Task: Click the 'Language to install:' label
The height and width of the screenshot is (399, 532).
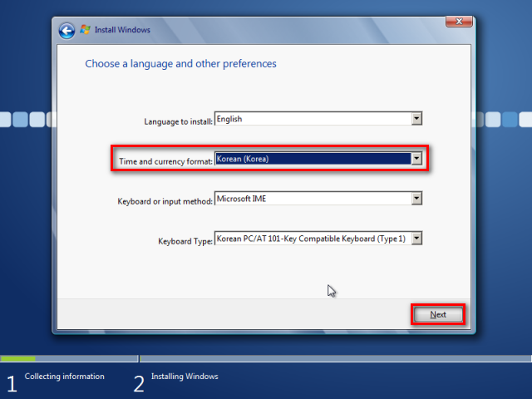Action: pos(179,121)
